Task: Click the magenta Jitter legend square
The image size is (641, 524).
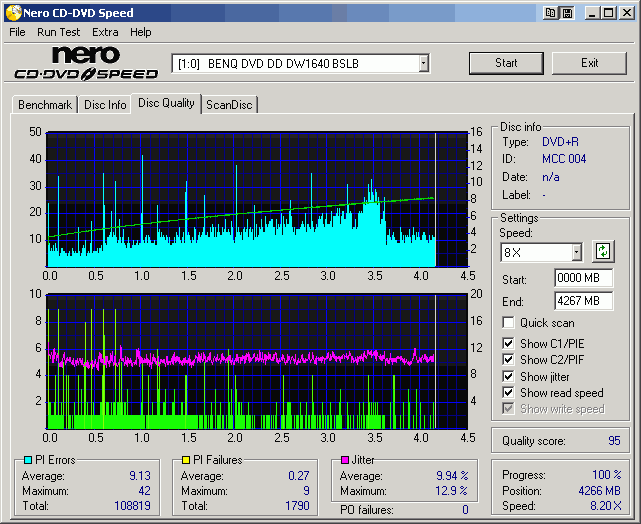Action: (x=344, y=460)
